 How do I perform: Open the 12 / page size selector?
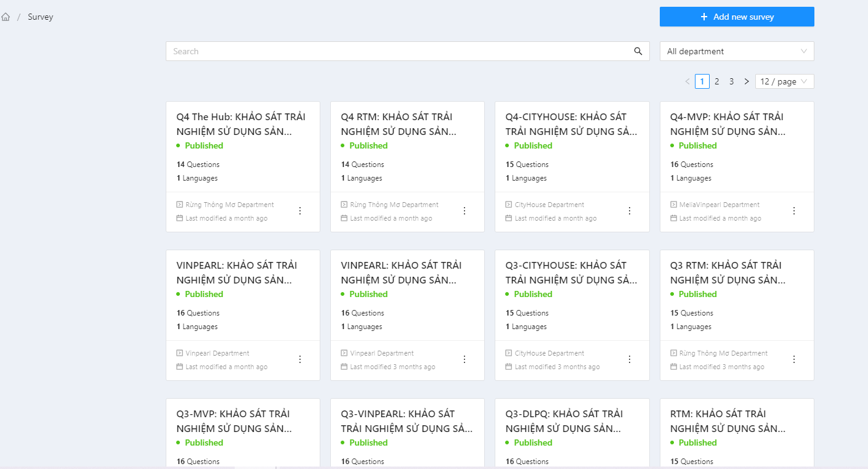point(784,81)
